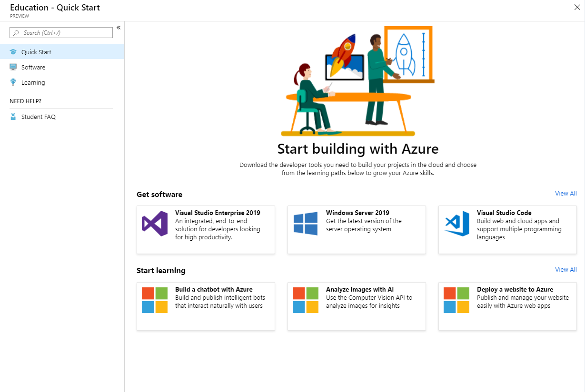This screenshot has height=392, width=585.
Task: Click the Quick Start graduation cap icon
Action: point(13,52)
